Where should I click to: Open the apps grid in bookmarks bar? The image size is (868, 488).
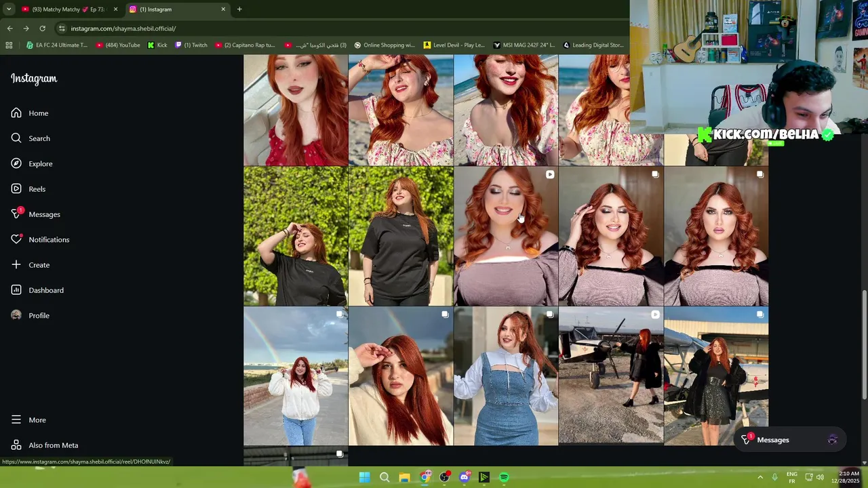[x=9, y=45]
